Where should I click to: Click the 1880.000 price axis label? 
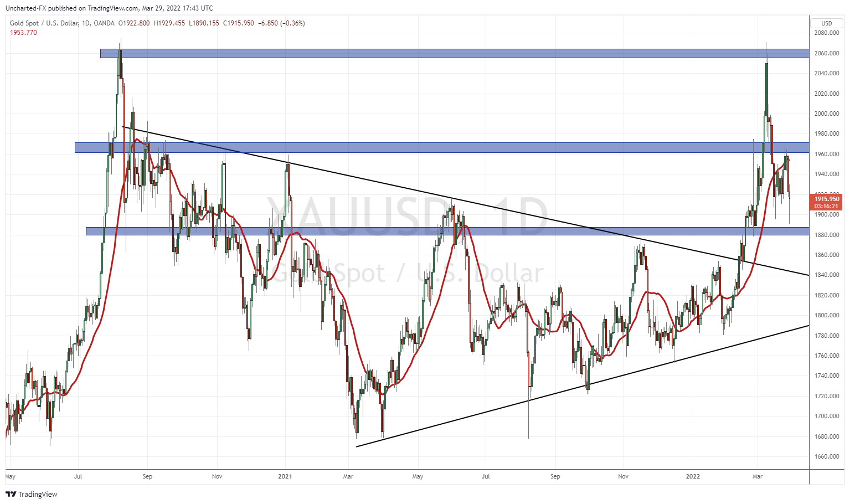coord(826,235)
